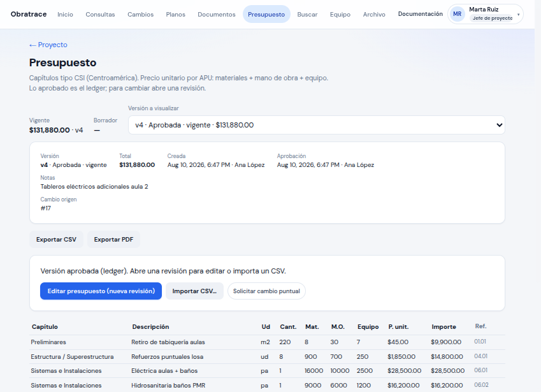This screenshot has height=392, width=541.
Task: Click the reference code 06.01
Action: point(480,370)
